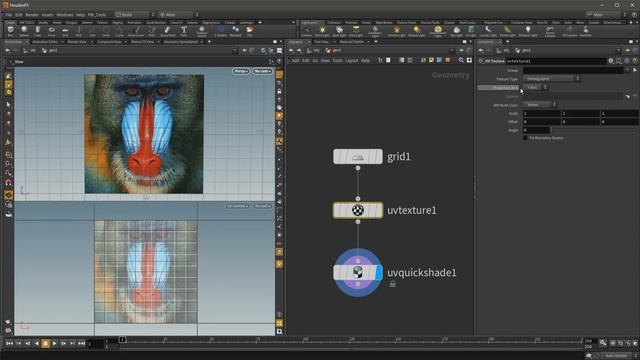Click the Auto Update button

616,356
